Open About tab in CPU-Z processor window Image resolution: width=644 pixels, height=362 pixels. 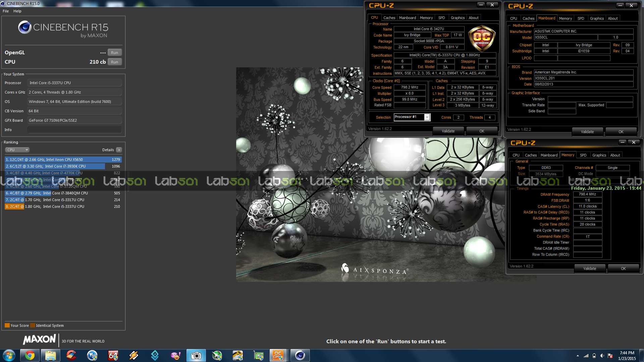click(474, 18)
